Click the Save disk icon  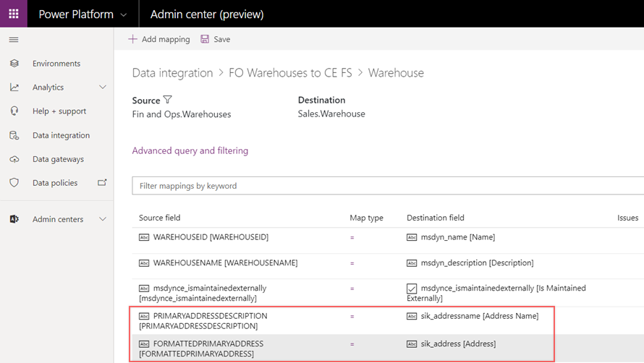[x=205, y=39]
